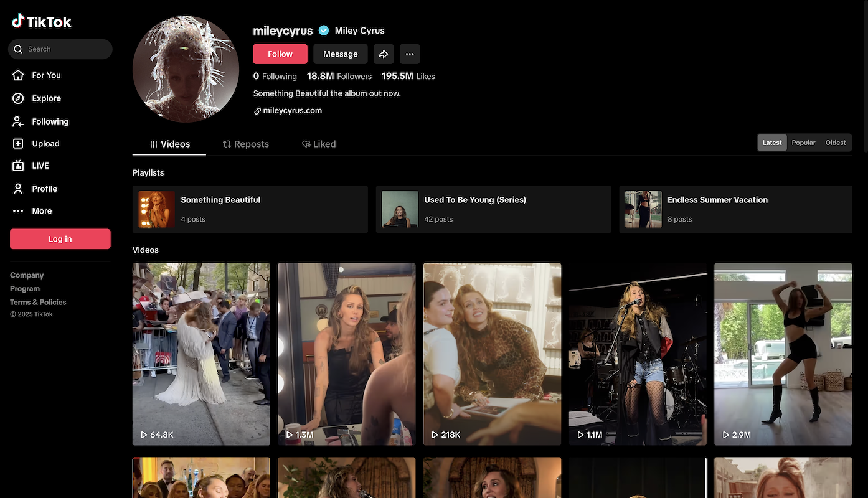Open the profile ellipsis options button
The height and width of the screenshot is (498, 868).
coord(410,54)
